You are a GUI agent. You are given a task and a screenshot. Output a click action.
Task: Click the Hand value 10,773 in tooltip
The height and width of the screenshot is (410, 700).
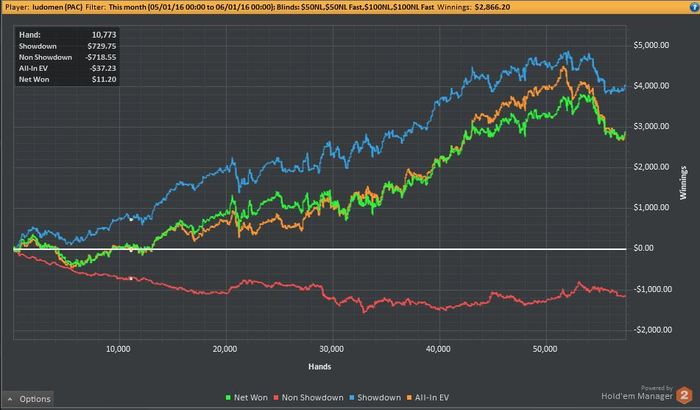pos(104,35)
